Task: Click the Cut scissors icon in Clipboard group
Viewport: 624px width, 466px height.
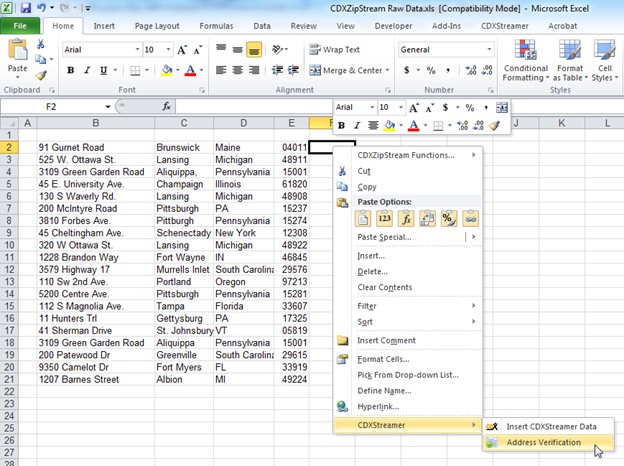Action: (x=41, y=44)
